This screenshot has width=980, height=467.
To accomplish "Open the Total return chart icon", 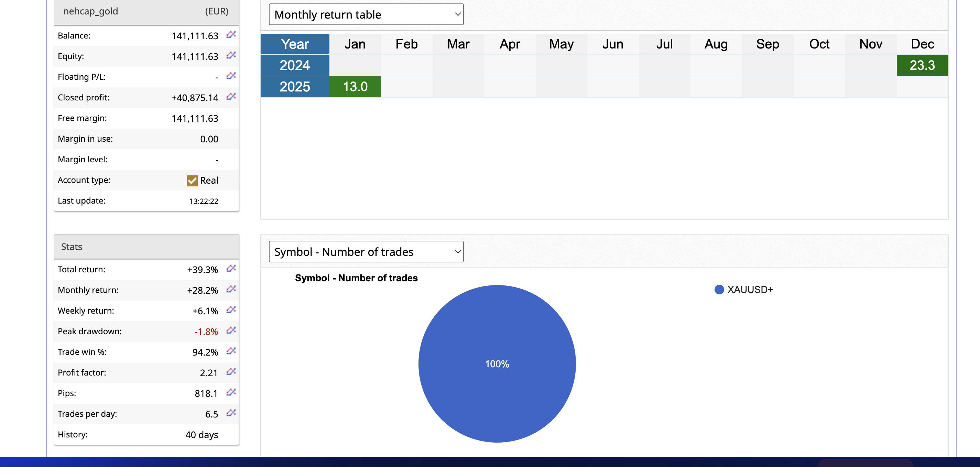I will (x=231, y=268).
